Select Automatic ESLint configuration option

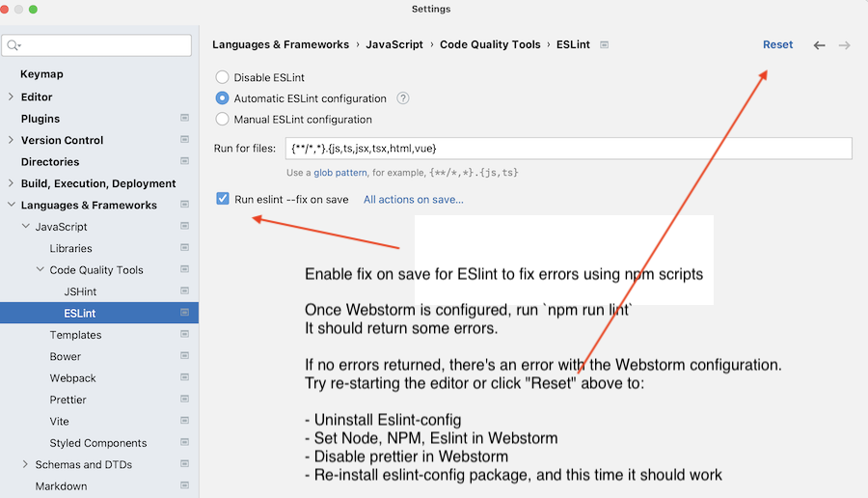222,98
